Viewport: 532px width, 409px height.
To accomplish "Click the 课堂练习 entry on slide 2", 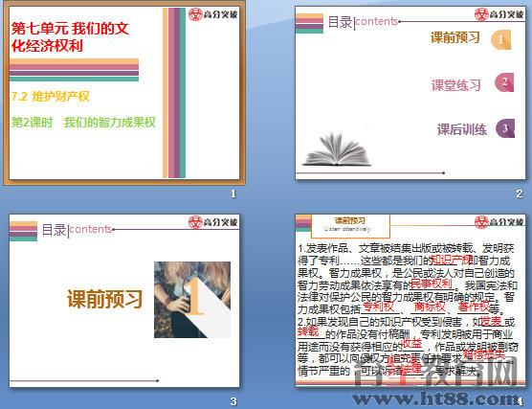I will tap(456, 85).
